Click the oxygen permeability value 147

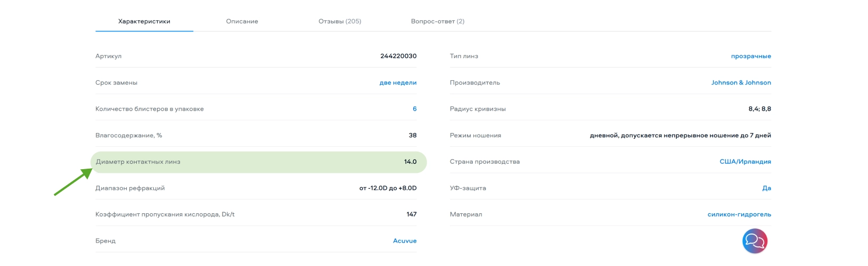tap(412, 214)
